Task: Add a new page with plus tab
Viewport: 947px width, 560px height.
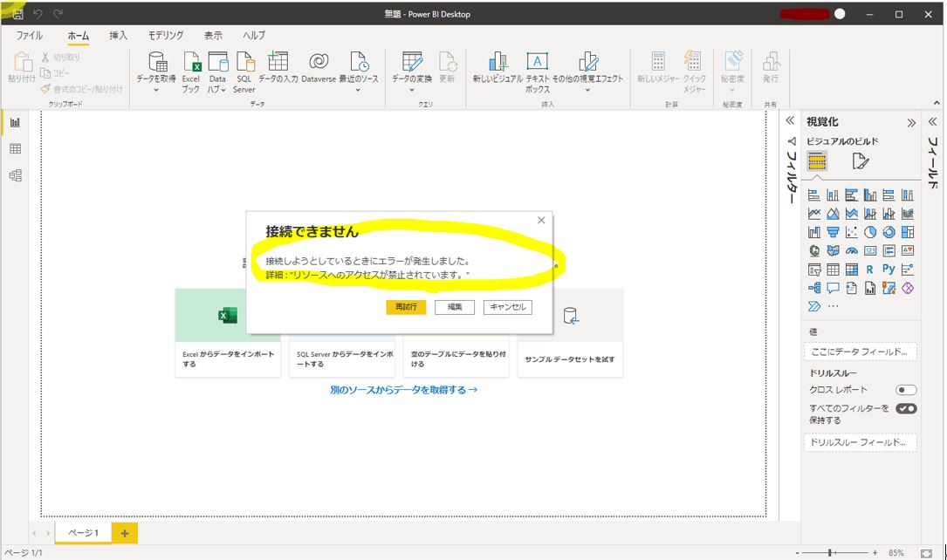Action: coord(124,533)
